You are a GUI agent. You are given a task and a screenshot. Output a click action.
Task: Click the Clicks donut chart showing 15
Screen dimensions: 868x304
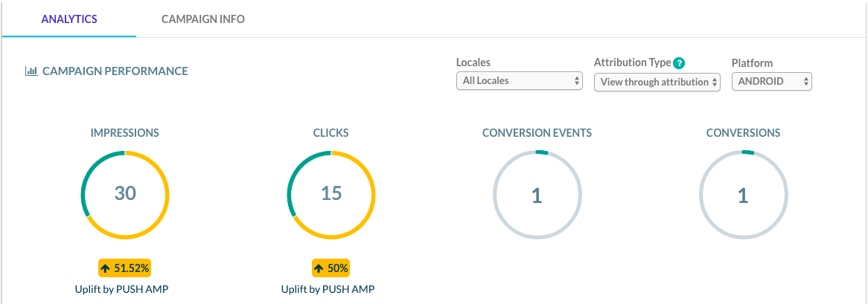(331, 194)
